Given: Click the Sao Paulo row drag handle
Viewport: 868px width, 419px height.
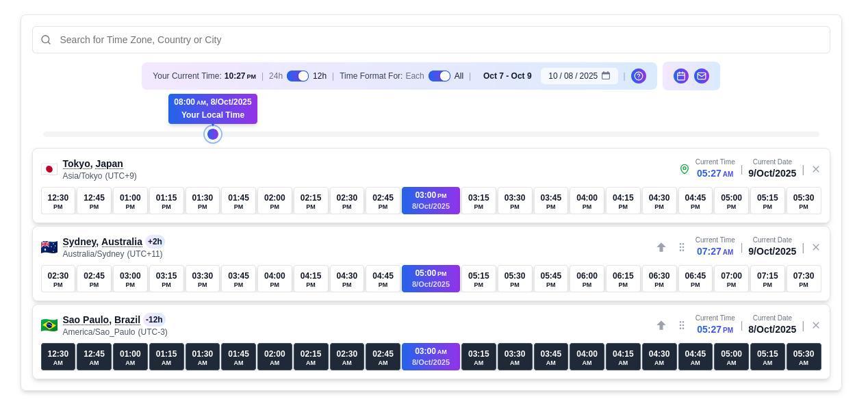Looking at the screenshot, I should click(x=682, y=325).
